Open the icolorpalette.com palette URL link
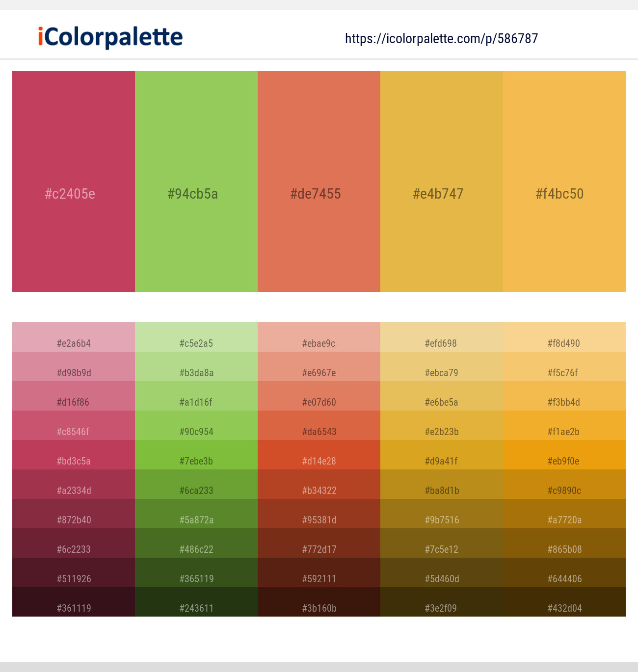 (x=441, y=39)
